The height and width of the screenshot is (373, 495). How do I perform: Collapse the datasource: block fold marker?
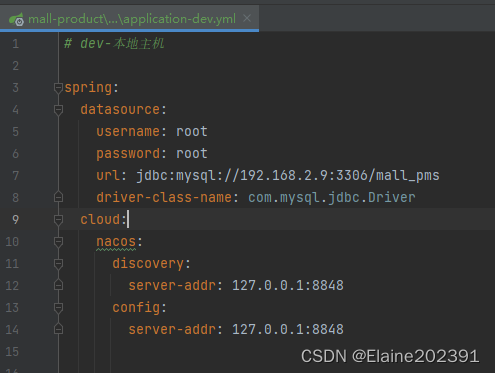coord(58,110)
